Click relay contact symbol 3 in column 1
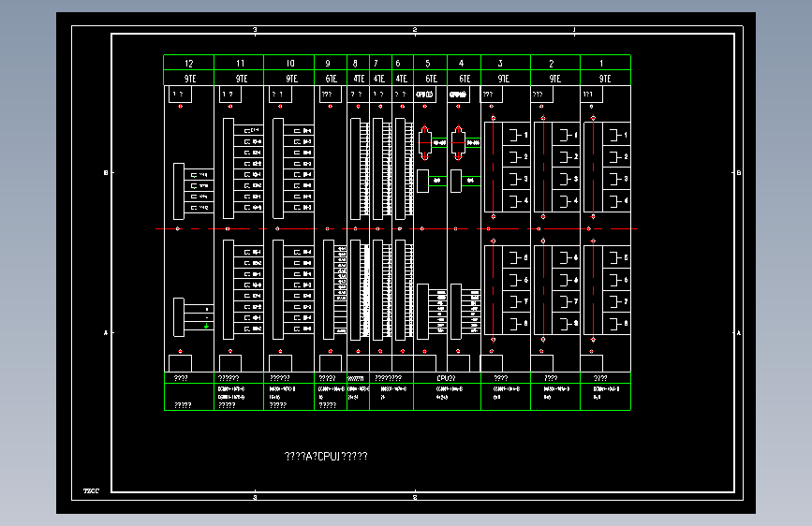 click(618, 179)
